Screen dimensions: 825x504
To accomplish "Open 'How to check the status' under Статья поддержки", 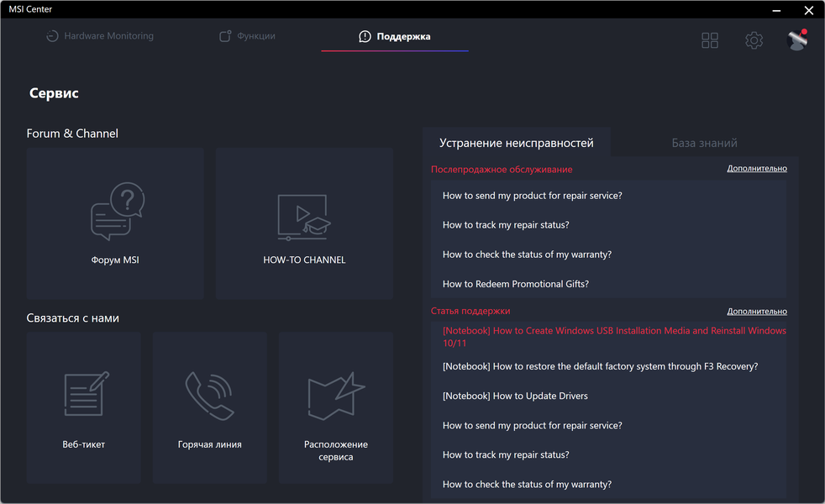I will [x=527, y=485].
